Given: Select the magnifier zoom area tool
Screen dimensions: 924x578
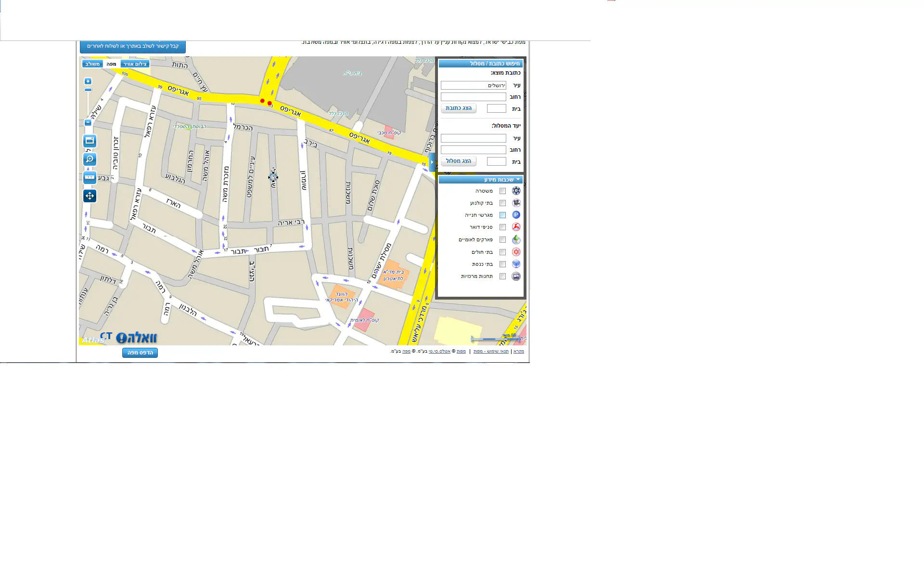Looking at the screenshot, I should [x=90, y=159].
